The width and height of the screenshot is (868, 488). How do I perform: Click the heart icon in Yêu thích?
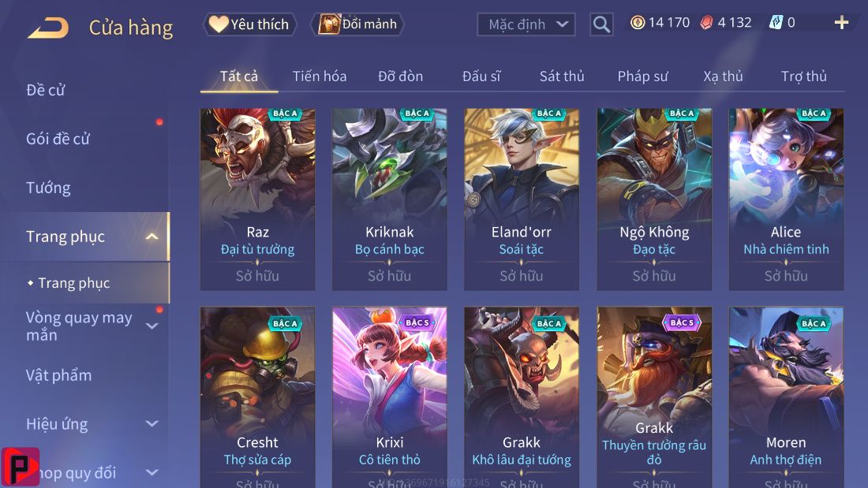point(219,24)
